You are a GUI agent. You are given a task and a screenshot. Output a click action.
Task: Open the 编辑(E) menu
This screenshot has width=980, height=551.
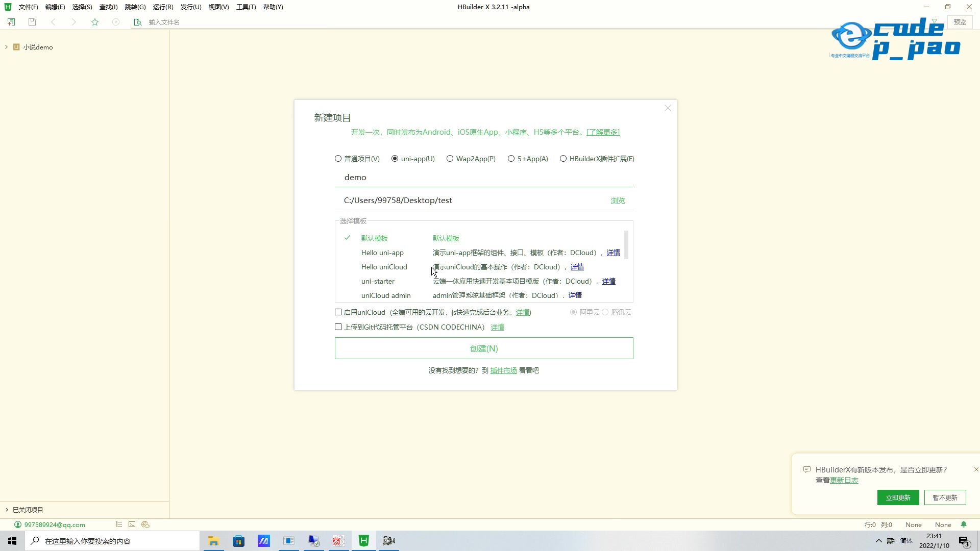[55, 7]
